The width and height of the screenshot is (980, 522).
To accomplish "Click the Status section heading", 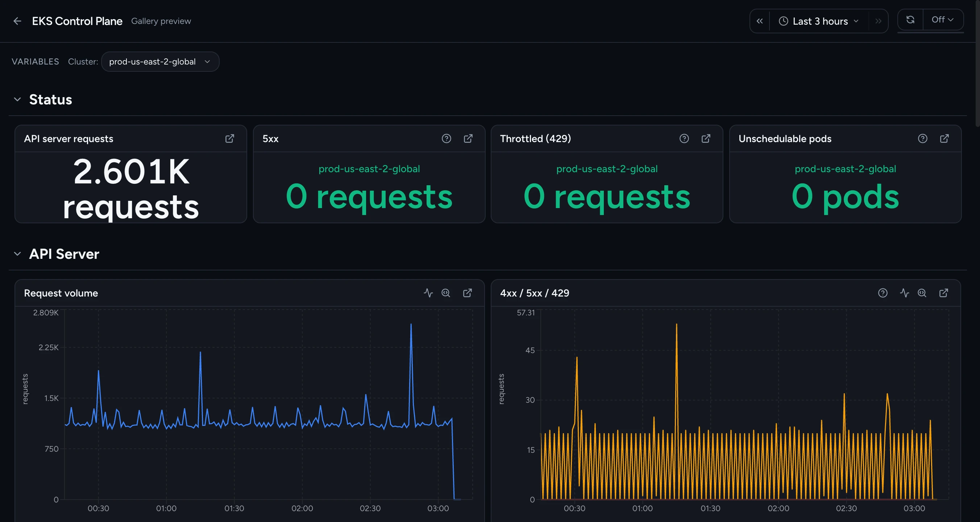I will coord(51,99).
